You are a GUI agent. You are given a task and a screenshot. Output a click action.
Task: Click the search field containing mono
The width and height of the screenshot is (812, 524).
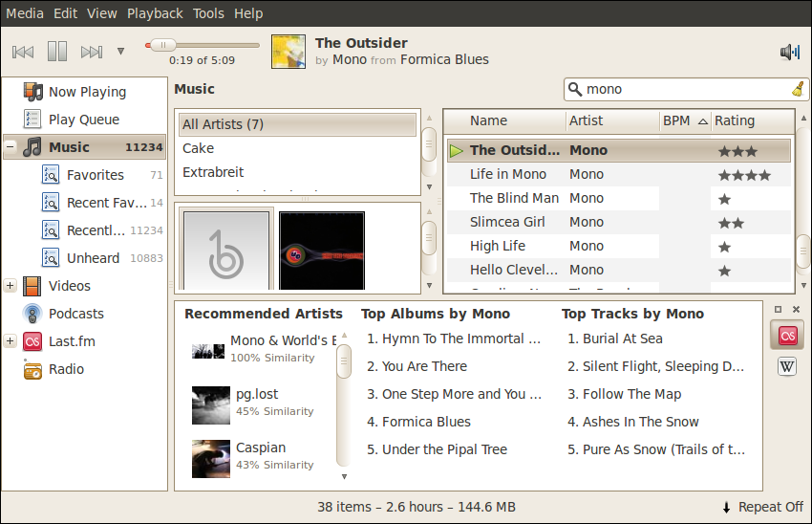click(686, 89)
